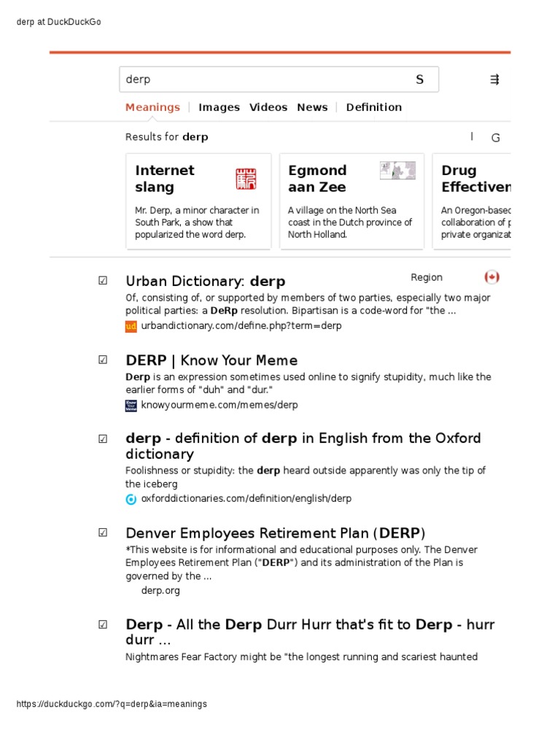Click Mr. Derp South Park description text
This screenshot has height=747, width=560.
pos(197,222)
